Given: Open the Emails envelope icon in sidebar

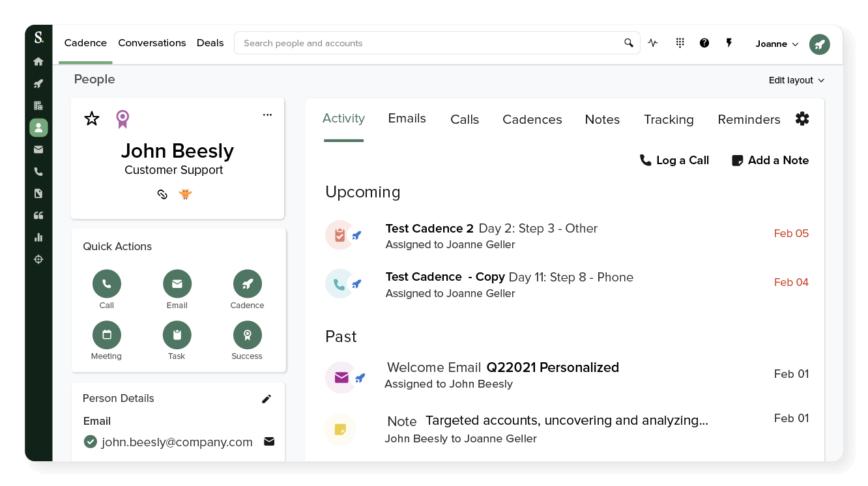Looking at the screenshot, I should click(38, 149).
